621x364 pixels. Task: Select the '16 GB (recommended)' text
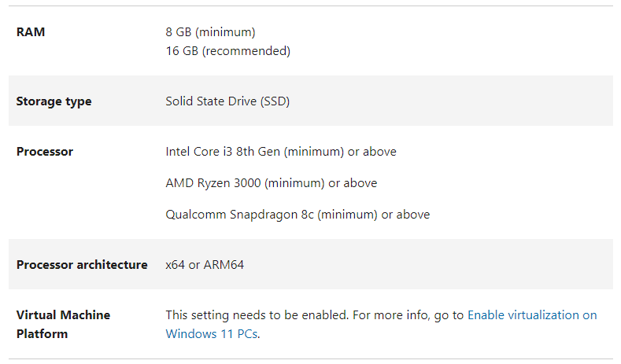tap(227, 51)
